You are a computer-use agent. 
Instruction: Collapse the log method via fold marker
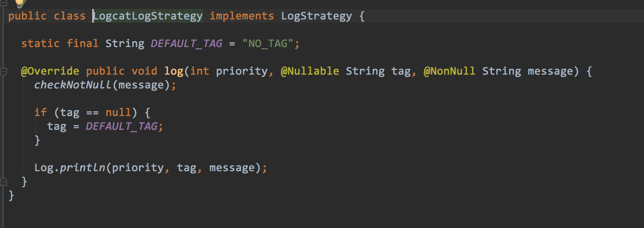pyautogui.click(x=4, y=72)
